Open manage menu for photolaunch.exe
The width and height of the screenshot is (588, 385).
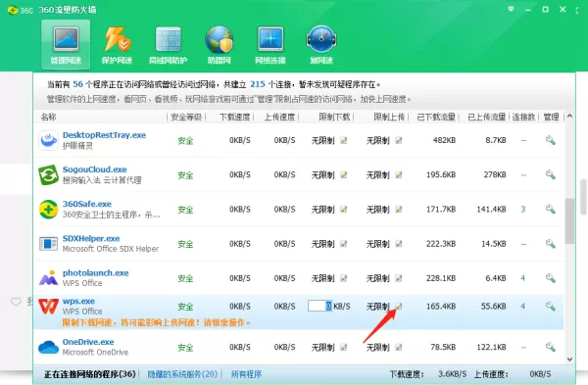pyautogui.click(x=550, y=278)
